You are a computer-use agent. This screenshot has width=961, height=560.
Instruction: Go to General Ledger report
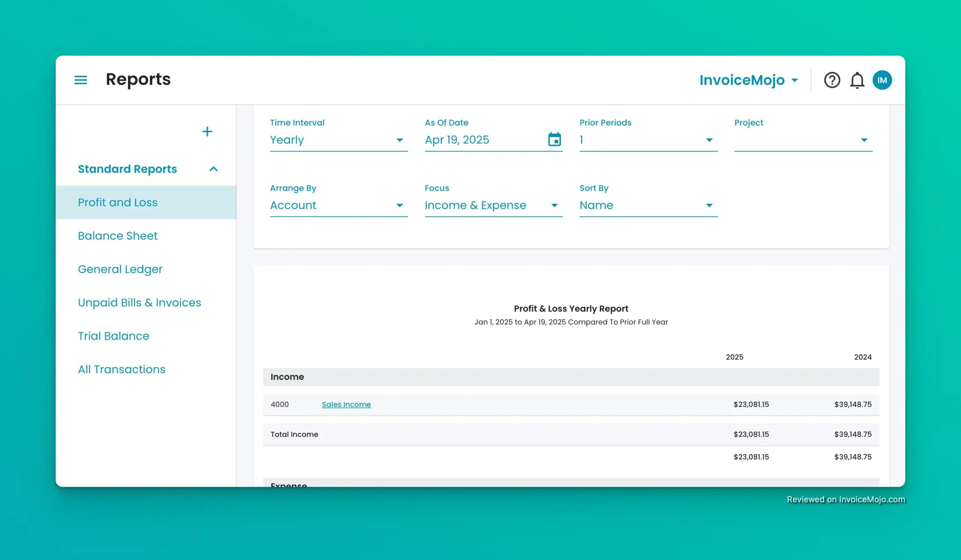point(120,269)
